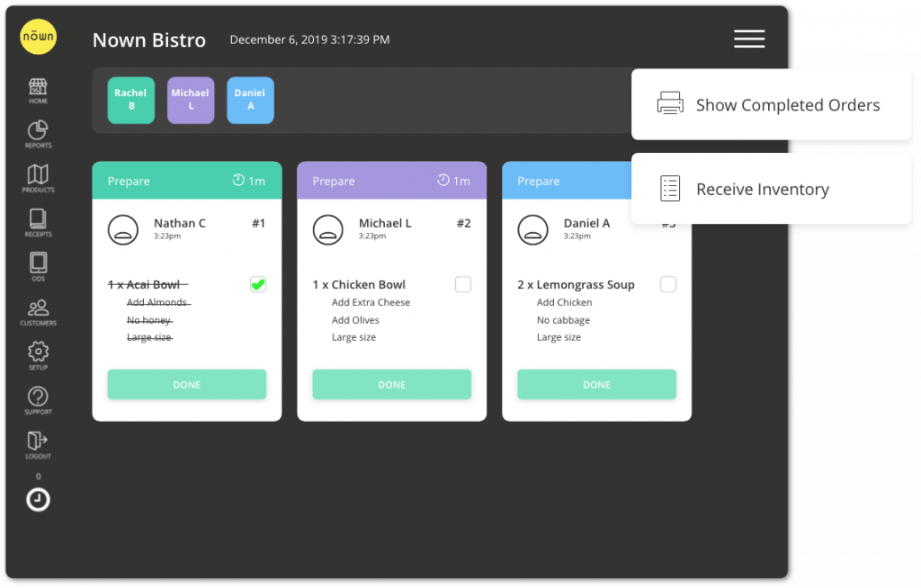Image resolution: width=921 pixels, height=588 pixels.
Task: Select the Receipts icon
Action: [x=38, y=222]
